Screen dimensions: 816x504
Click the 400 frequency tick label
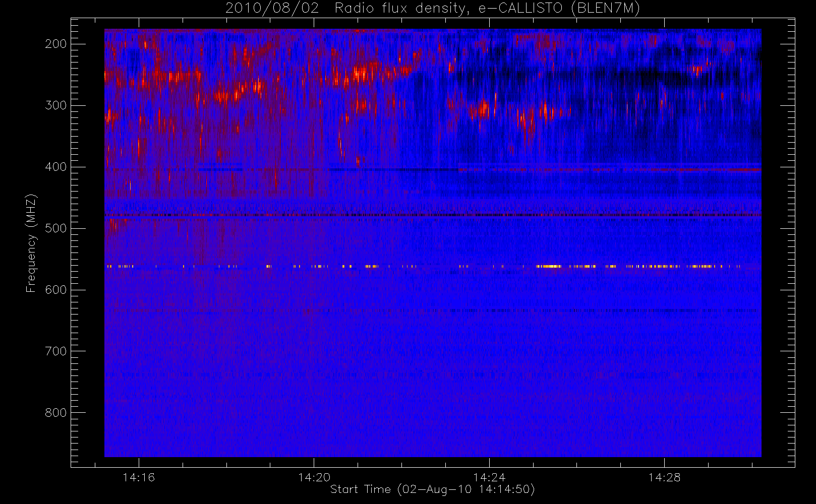click(56, 167)
